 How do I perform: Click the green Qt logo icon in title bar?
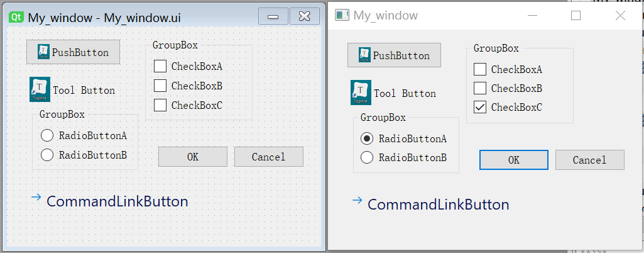pyautogui.click(x=16, y=17)
